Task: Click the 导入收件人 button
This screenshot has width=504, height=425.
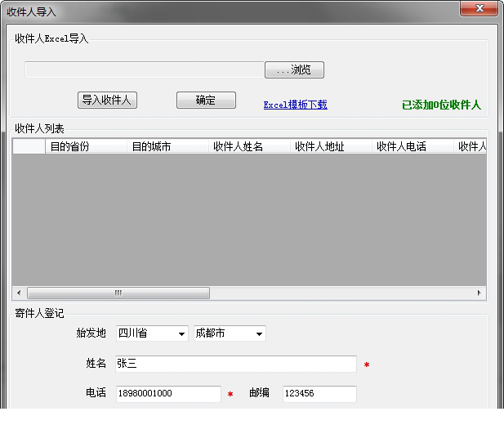Action: 107,100
